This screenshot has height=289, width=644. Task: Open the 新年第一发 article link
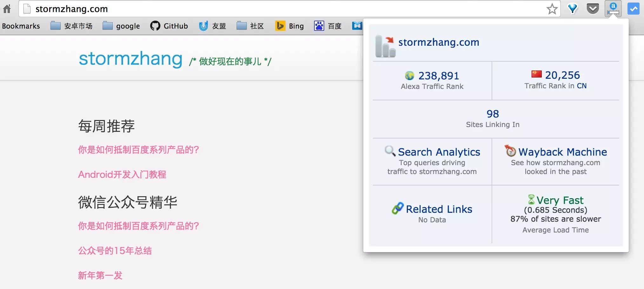pyautogui.click(x=100, y=275)
